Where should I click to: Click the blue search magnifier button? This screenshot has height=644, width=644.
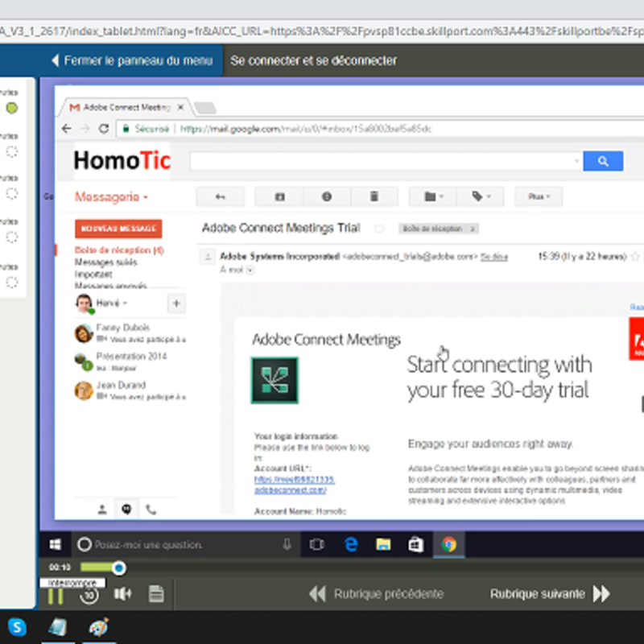[x=603, y=160]
